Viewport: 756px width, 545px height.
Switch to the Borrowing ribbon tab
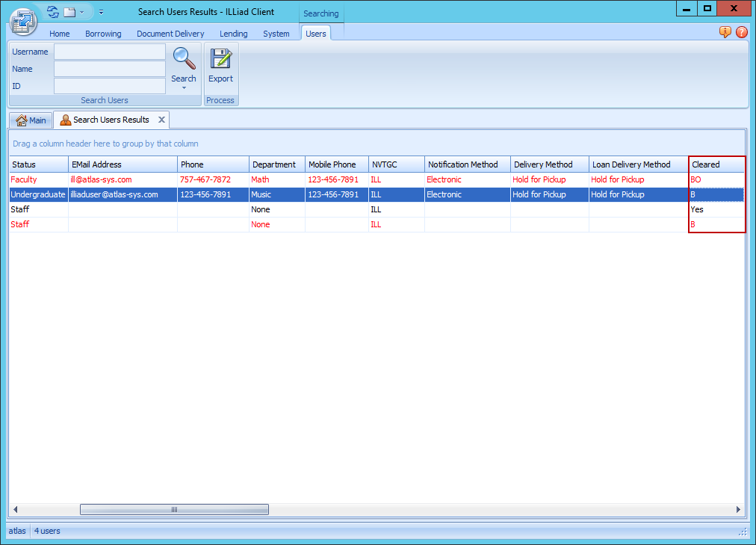(x=103, y=34)
